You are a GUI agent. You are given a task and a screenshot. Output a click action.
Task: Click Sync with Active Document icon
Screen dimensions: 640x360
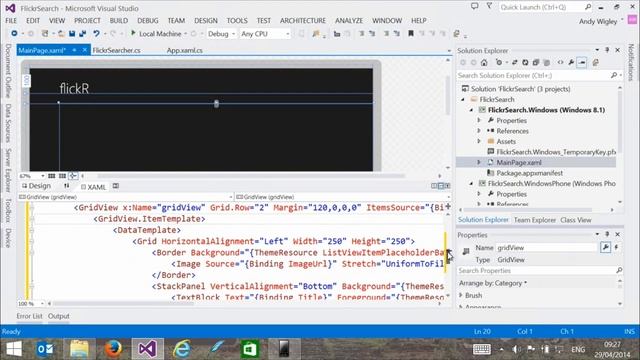click(515, 63)
